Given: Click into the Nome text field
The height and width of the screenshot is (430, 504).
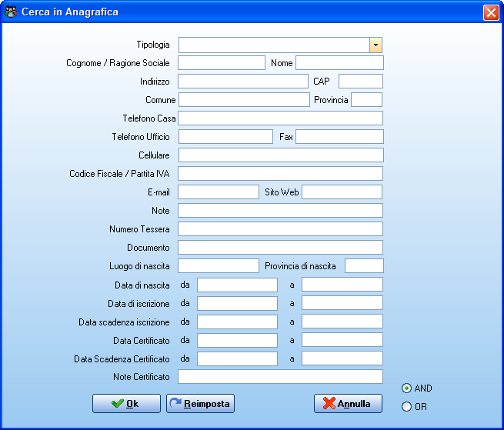Looking at the screenshot, I should tap(339, 62).
